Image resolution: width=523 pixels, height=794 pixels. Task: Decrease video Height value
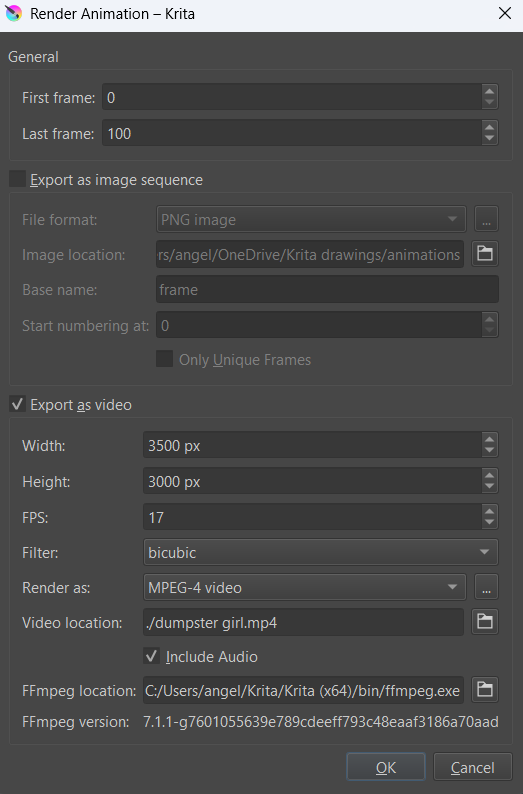(x=489, y=487)
